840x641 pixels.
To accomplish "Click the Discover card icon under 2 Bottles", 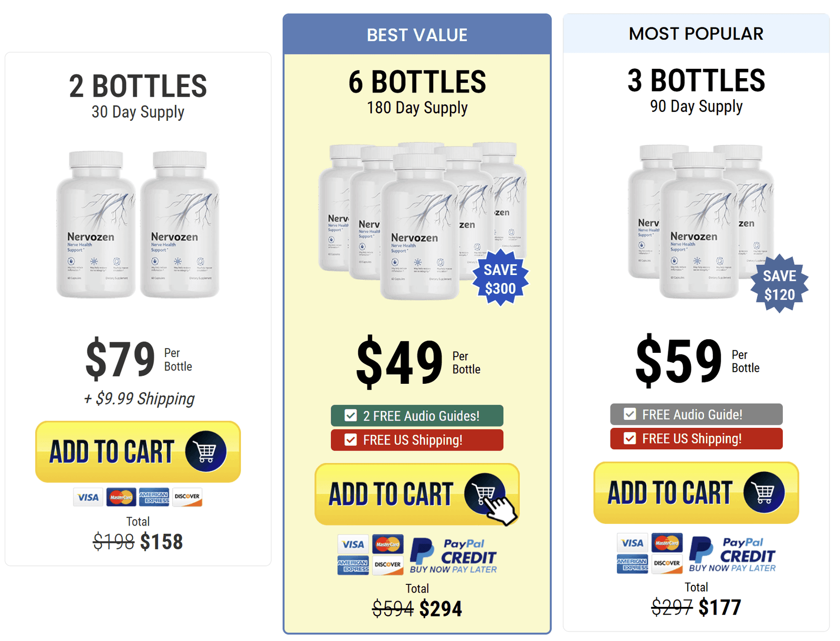I will [x=187, y=497].
